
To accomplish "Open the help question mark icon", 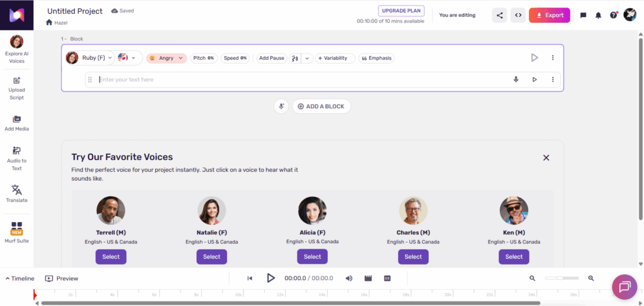I will coord(614,15).
